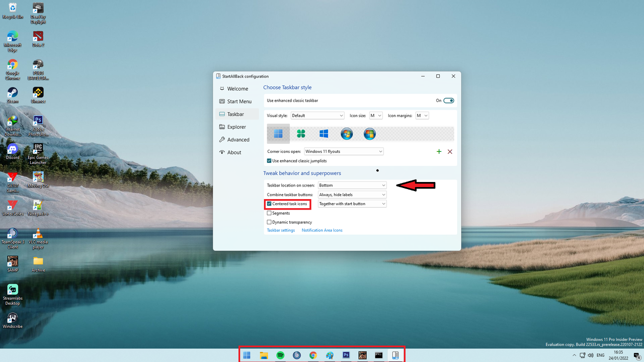Image resolution: width=644 pixels, height=362 pixels.
Task: Open the Visual style dropdown
Action: click(317, 116)
